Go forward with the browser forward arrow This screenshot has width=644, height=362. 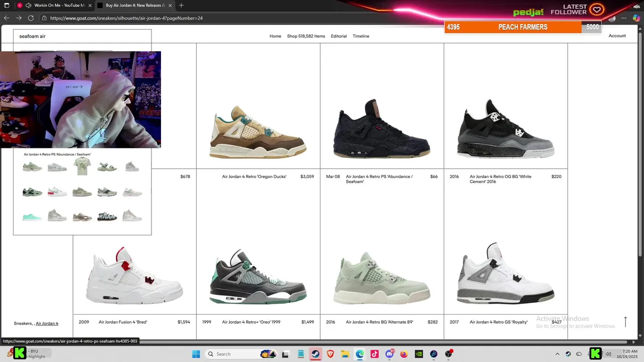[x=19, y=18]
